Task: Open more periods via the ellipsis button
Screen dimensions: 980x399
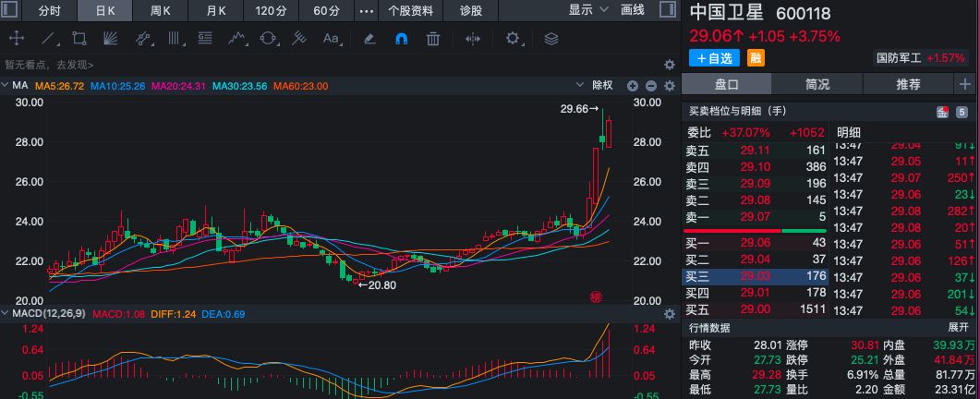Action: [x=367, y=11]
